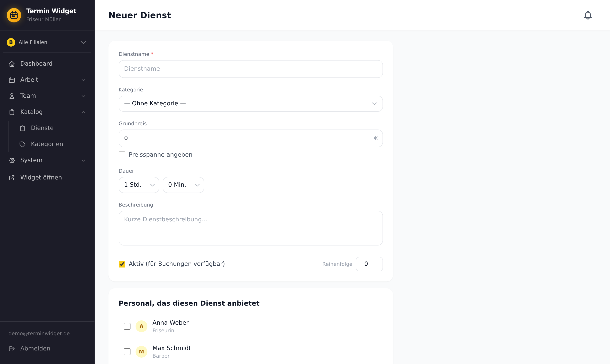The width and height of the screenshot is (610, 364).
Task: Click the Termin Widget calendar logo
Action: click(14, 15)
